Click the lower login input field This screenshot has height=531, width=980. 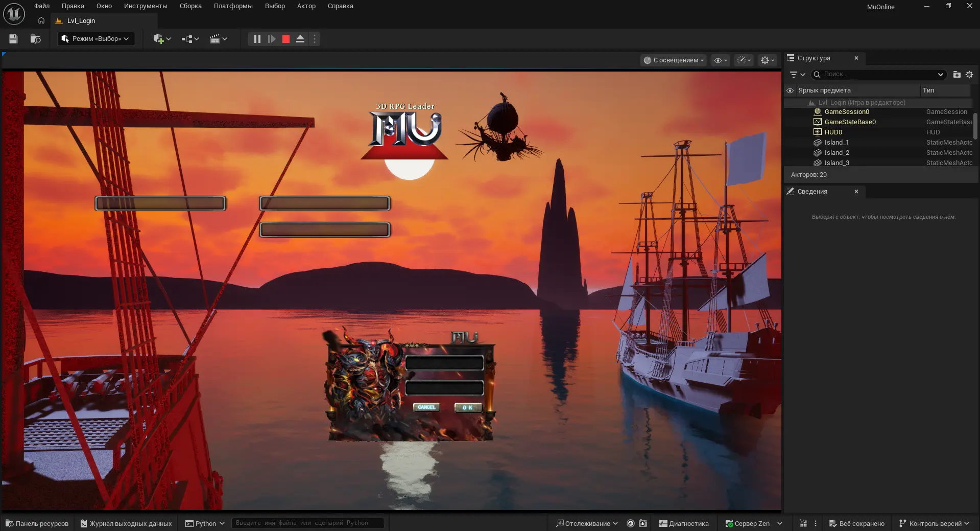click(x=444, y=388)
